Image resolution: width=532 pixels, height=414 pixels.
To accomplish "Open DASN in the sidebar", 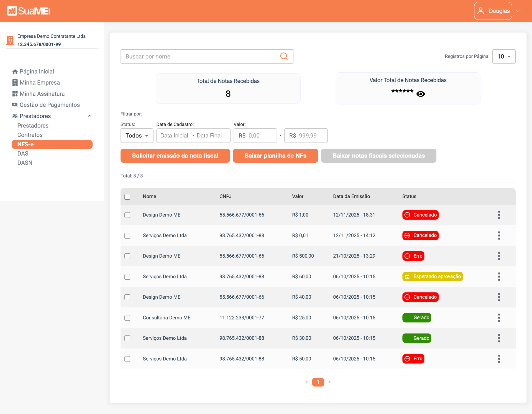I will click(x=25, y=163).
